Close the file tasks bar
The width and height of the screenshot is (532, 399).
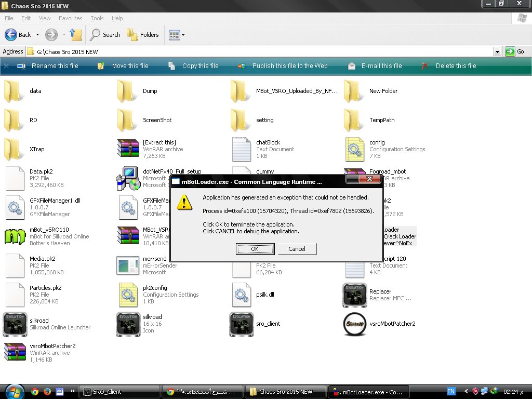pyautogui.click(x=6, y=66)
